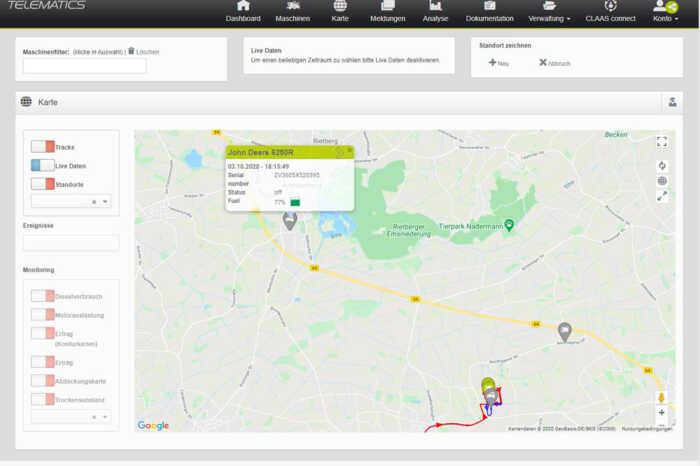700x466 pixels.
Task: Toggle the plain Ertrag monitoring switch
Action: click(x=43, y=362)
